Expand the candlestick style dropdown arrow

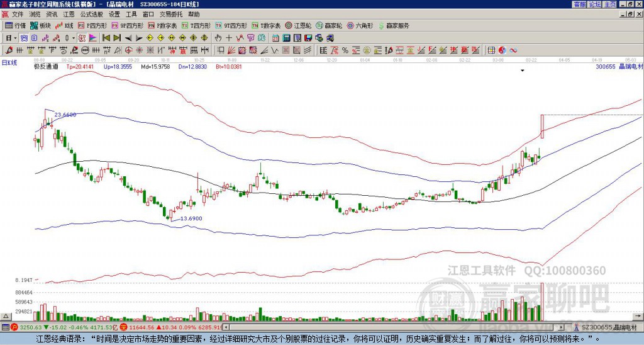click(74, 38)
